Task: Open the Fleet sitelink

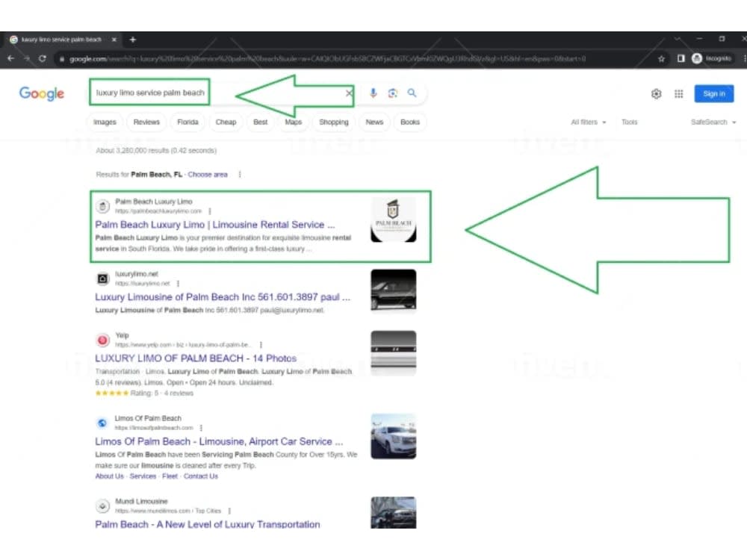Action: pyautogui.click(x=170, y=476)
